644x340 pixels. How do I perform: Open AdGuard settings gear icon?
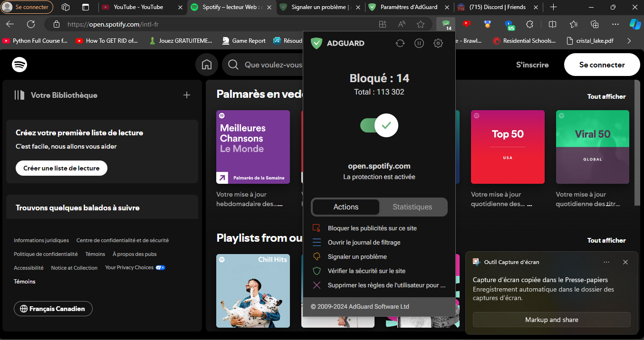[438, 43]
